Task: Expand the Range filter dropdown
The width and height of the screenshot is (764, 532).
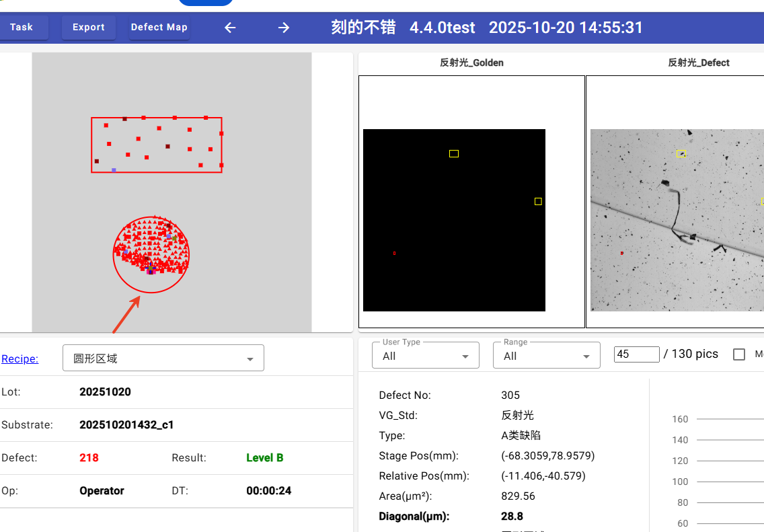Action: coord(546,356)
